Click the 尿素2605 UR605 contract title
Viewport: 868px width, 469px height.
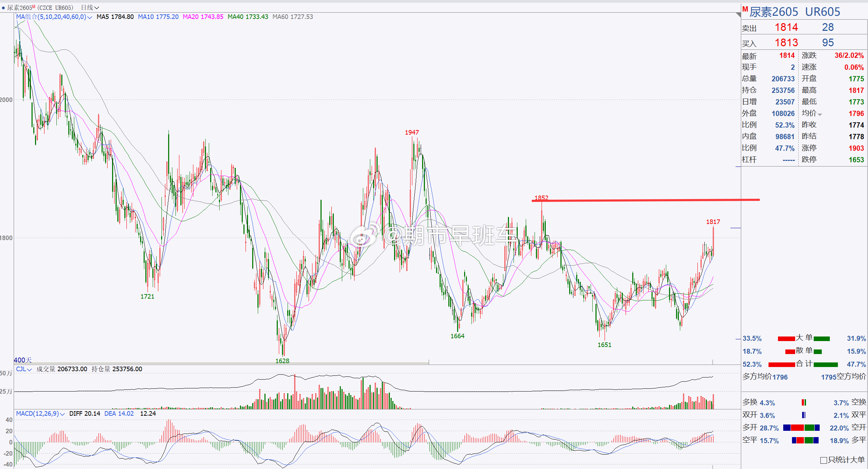794,12
